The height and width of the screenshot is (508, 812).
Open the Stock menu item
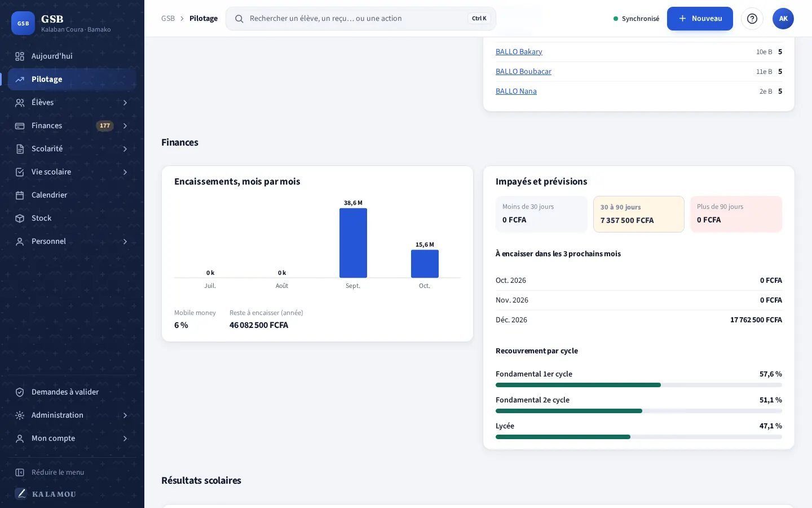pyautogui.click(x=72, y=218)
